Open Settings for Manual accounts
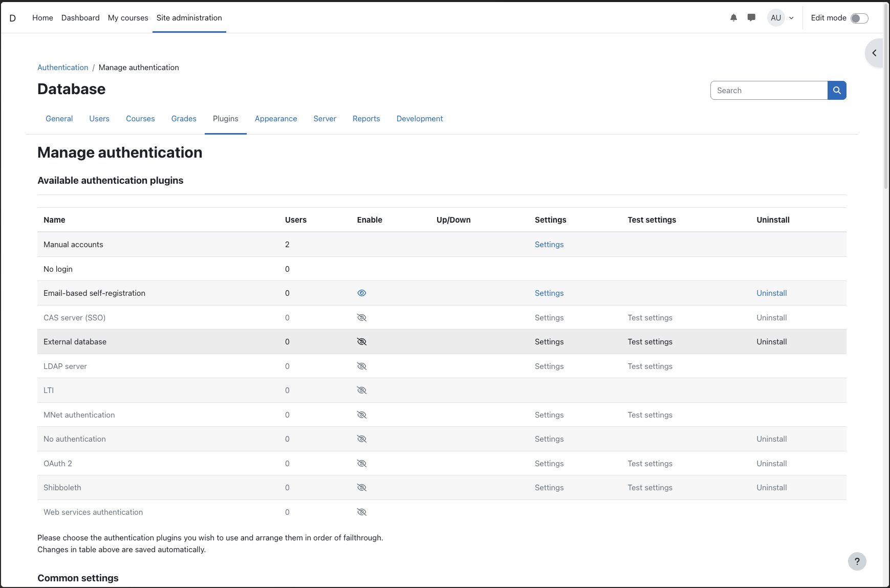Image resolution: width=890 pixels, height=588 pixels. coord(549,245)
